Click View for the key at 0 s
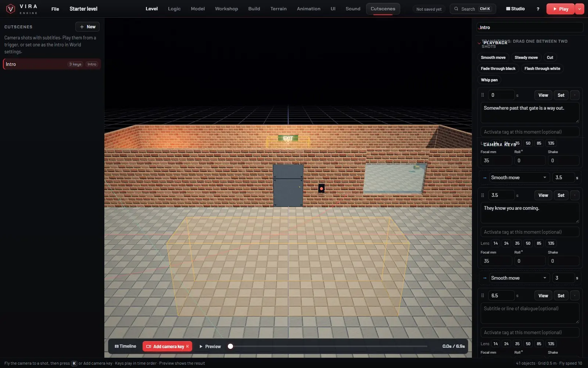The image size is (588, 368). (x=543, y=95)
